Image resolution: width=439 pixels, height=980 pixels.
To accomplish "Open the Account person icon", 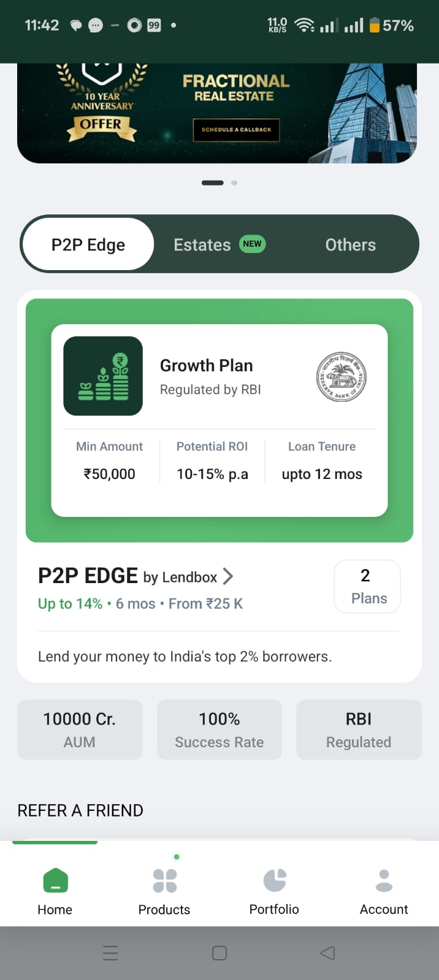I will pyautogui.click(x=384, y=881).
